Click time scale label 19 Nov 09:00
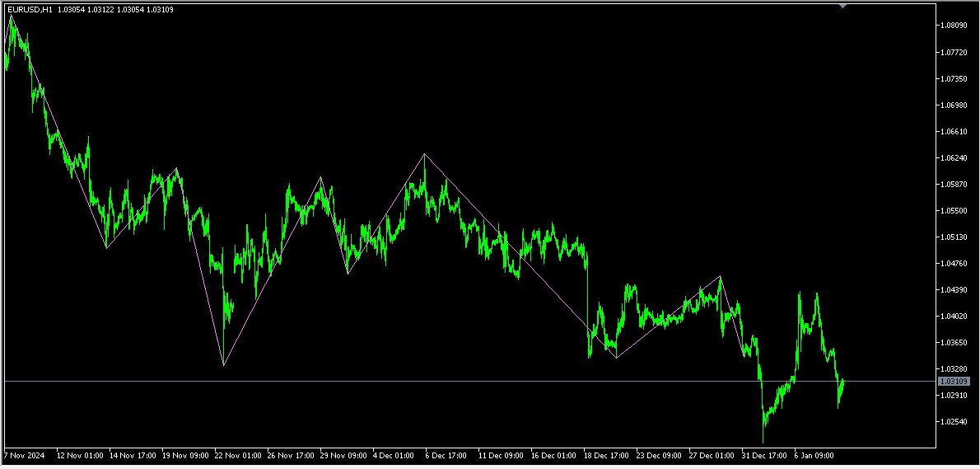This screenshot has height=469, width=980. click(185, 455)
